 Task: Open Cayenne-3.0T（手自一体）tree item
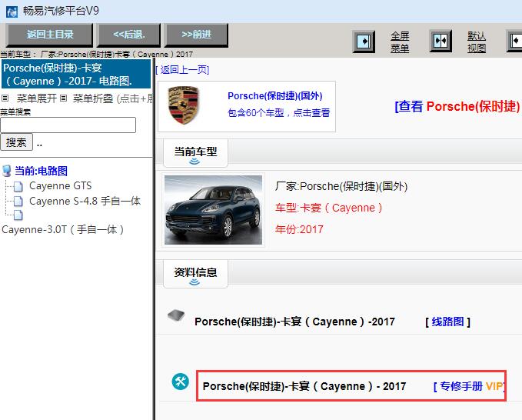(63, 229)
